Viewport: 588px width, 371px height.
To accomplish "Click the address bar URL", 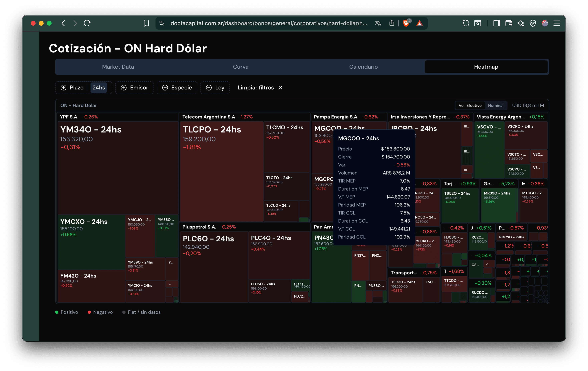I will point(269,23).
